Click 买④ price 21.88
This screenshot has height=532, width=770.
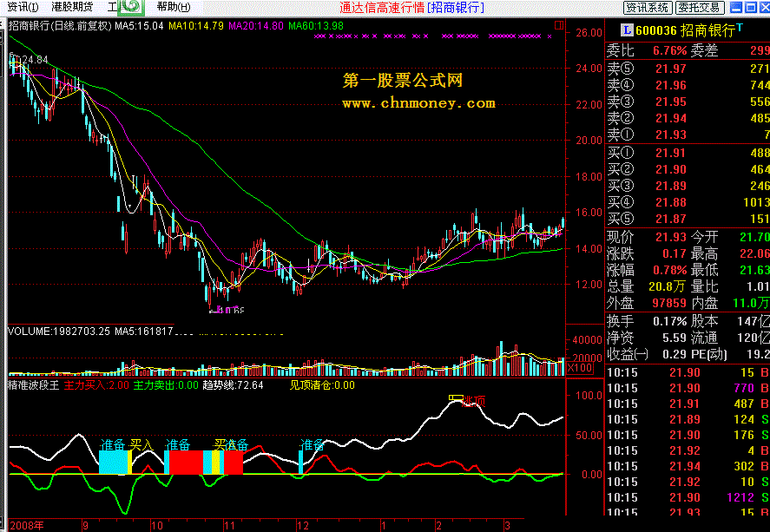tap(670, 202)
